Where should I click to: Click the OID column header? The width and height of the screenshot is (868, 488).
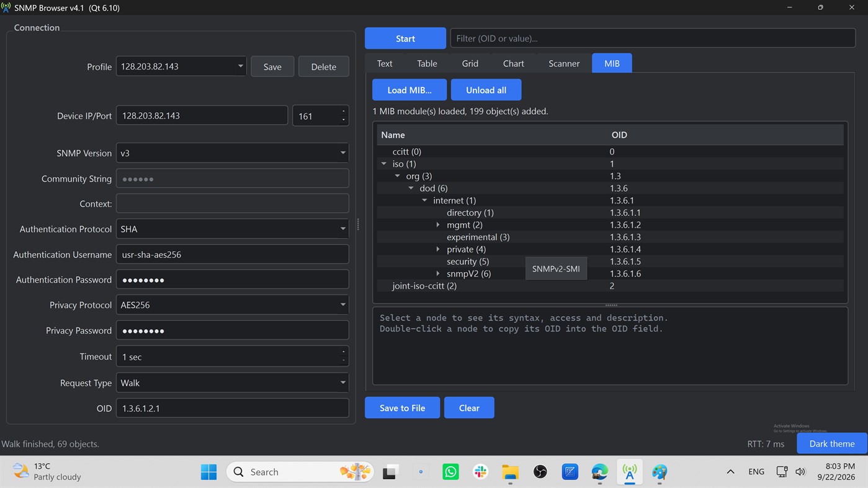(725, 135)
